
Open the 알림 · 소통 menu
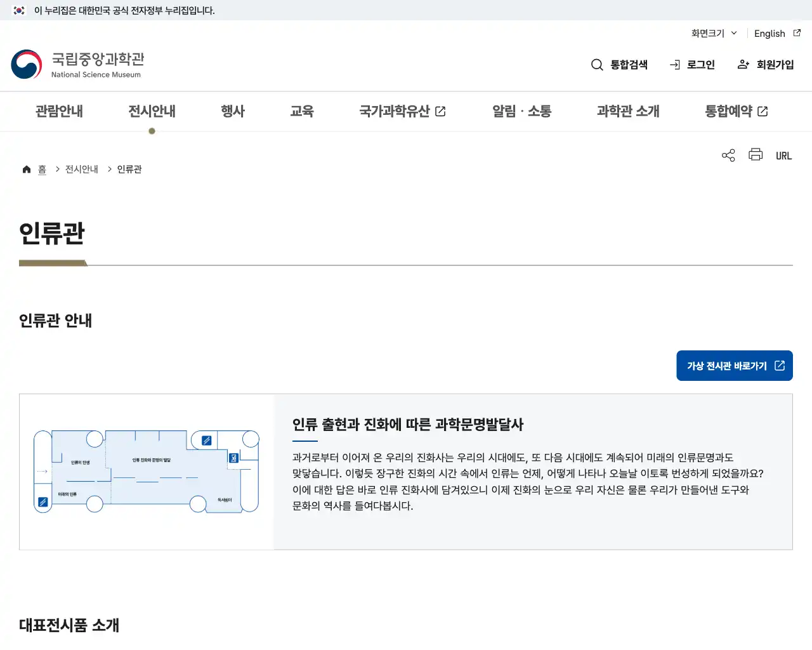pyautogui.click(x=521, y=111)
